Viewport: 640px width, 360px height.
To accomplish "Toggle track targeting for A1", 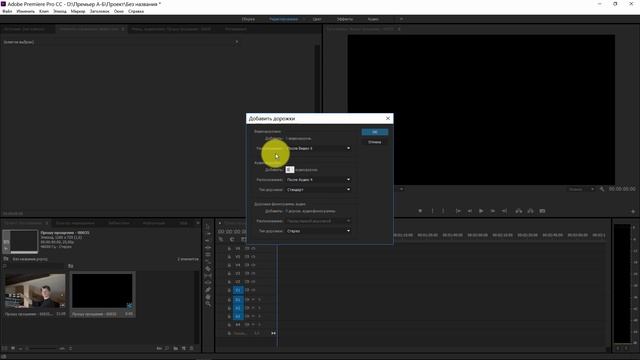I will pos(238,300).
